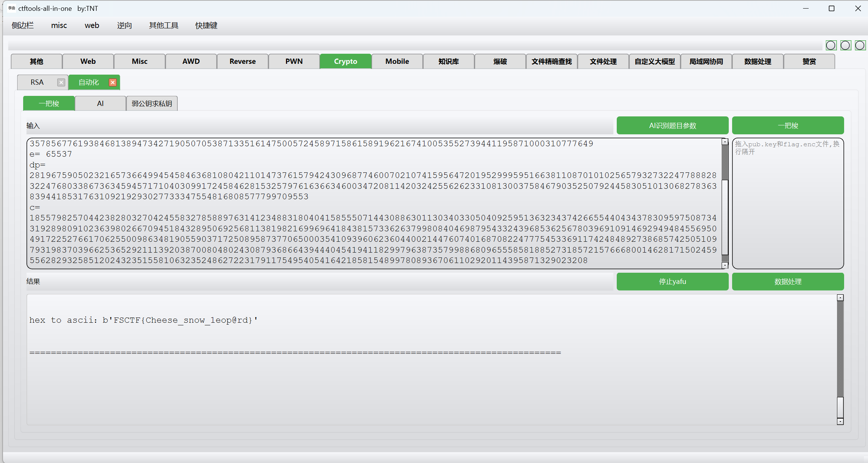Open the 数据处理 main tab
Screen dimensions: 868x463
(758, 62)
